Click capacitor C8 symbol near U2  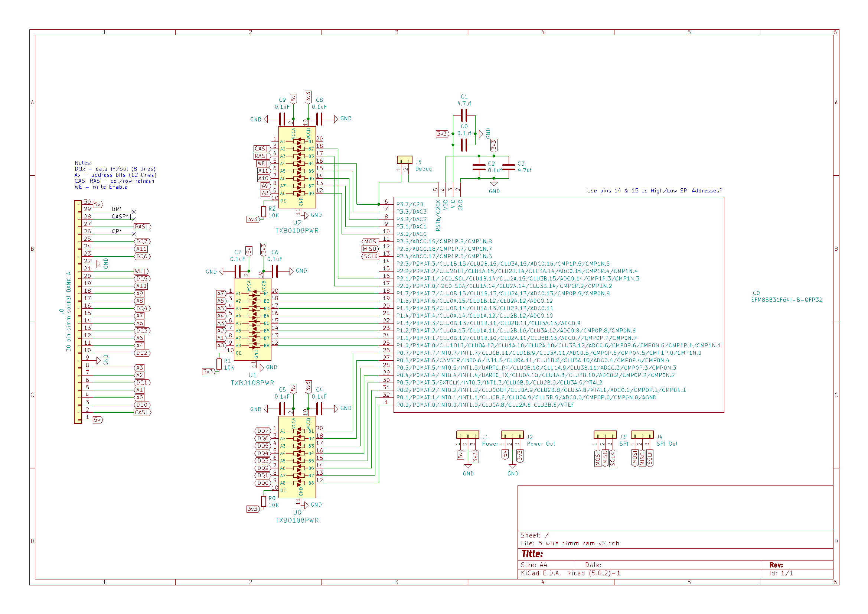click(319, 119)
